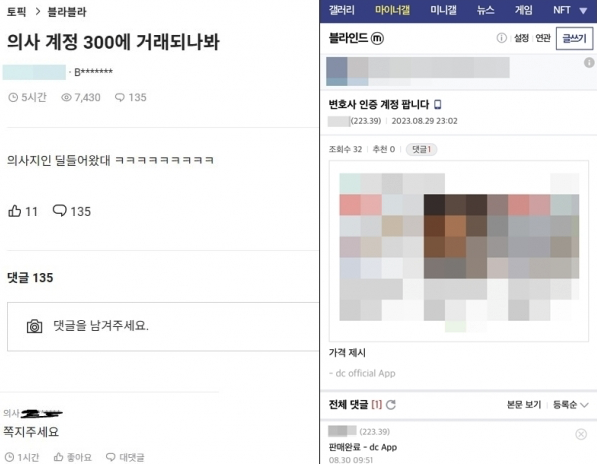Image resolution: width=597 pixels, height=464 pixels.
Task: Expand the NFT menu dropdown arrow
Action: pyautogui.click(x=583, y=11)
